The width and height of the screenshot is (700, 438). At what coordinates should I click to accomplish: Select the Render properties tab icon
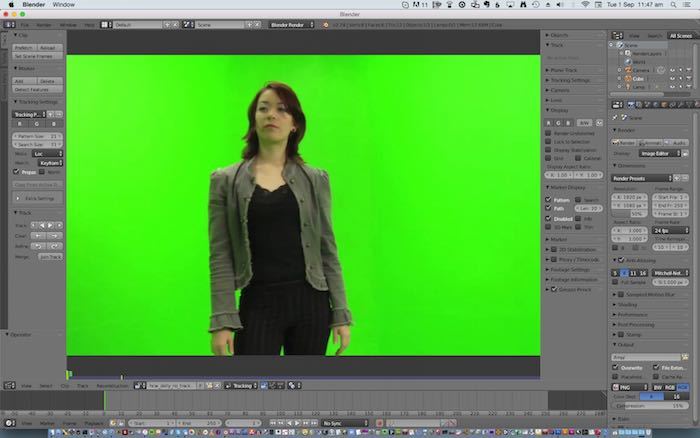(631, 105)
